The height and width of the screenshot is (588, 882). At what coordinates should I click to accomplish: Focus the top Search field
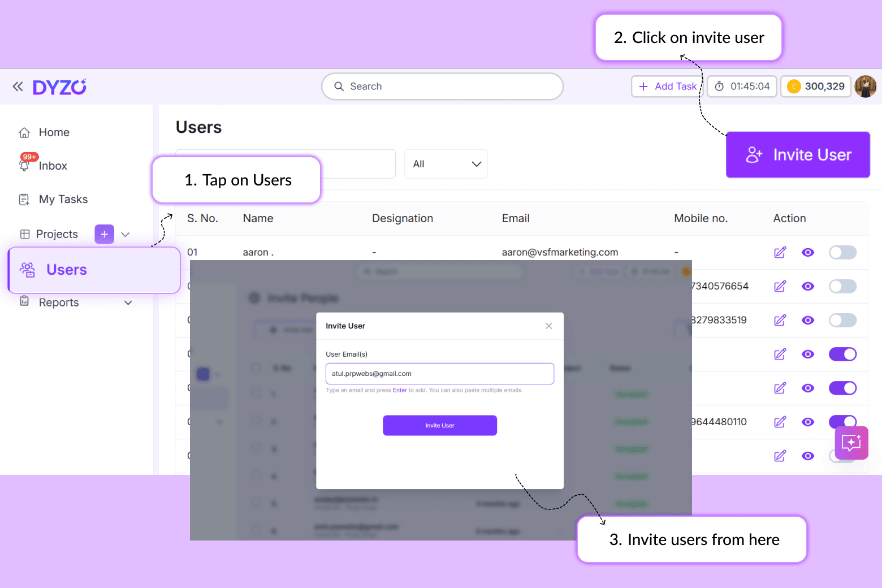[442, 87]
